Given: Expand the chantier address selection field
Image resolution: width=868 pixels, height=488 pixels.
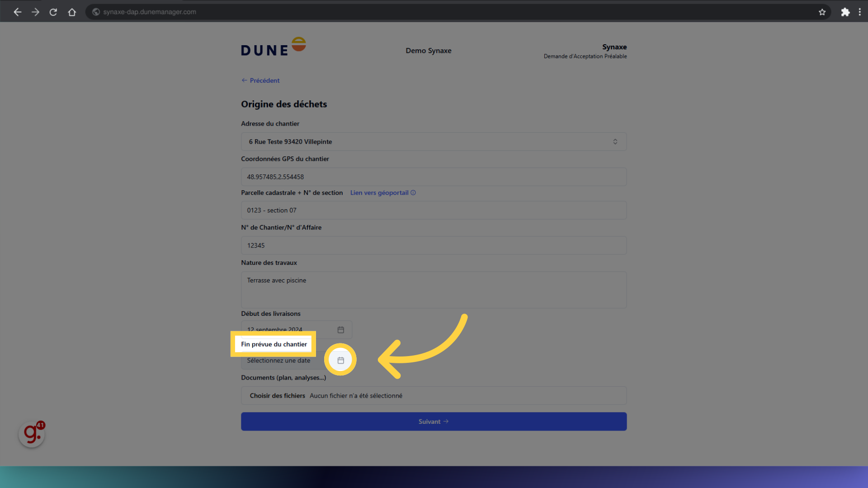Looking at the screenshot, I should click(x=434, y=141).
